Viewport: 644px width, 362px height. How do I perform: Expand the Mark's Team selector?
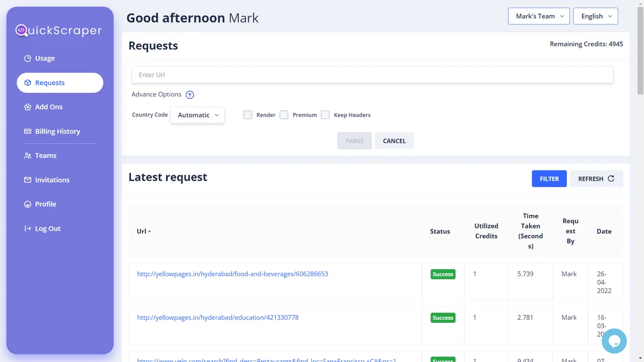click(539, 16)
